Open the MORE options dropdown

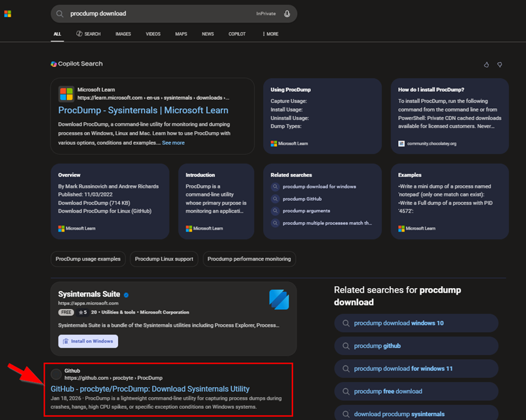pos(270,33)
